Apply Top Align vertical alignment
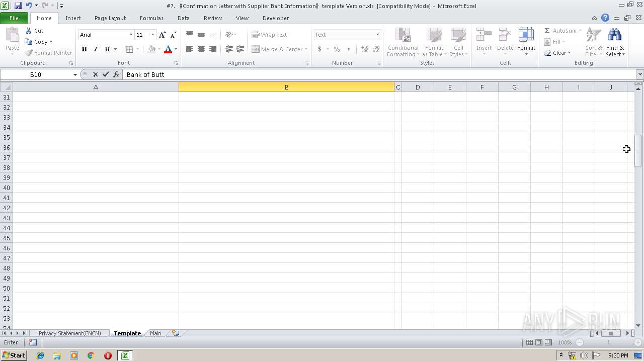The image size is (644, 362). pos(190,35)
